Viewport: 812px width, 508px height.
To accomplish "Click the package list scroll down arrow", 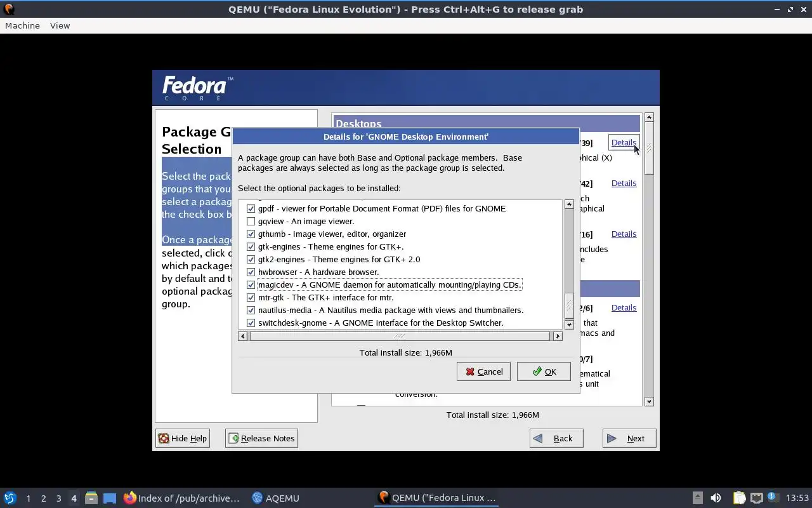I will [569, 324].
